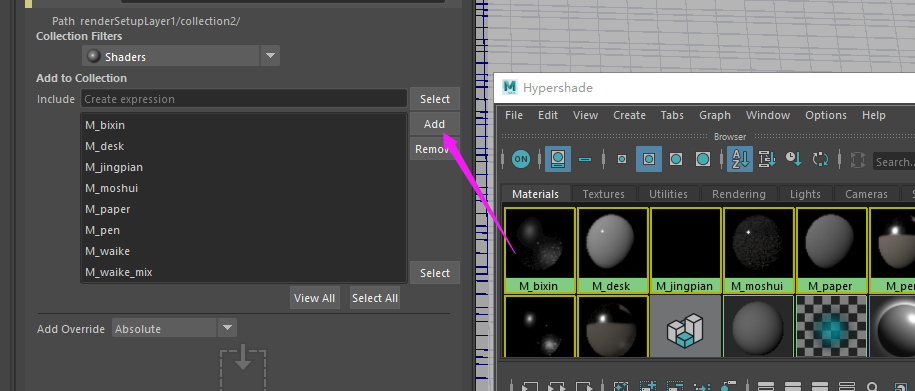Open the Graph menu in Hypershade
The height and width of the screenshot is (391, 915).
tap(715, 115)
